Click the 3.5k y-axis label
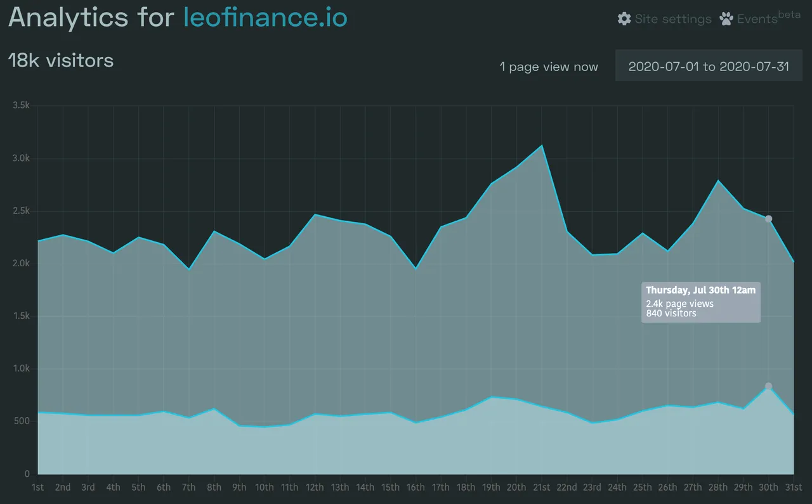Image resolution: width=812 pixels, height=504 pixels. 21,105
